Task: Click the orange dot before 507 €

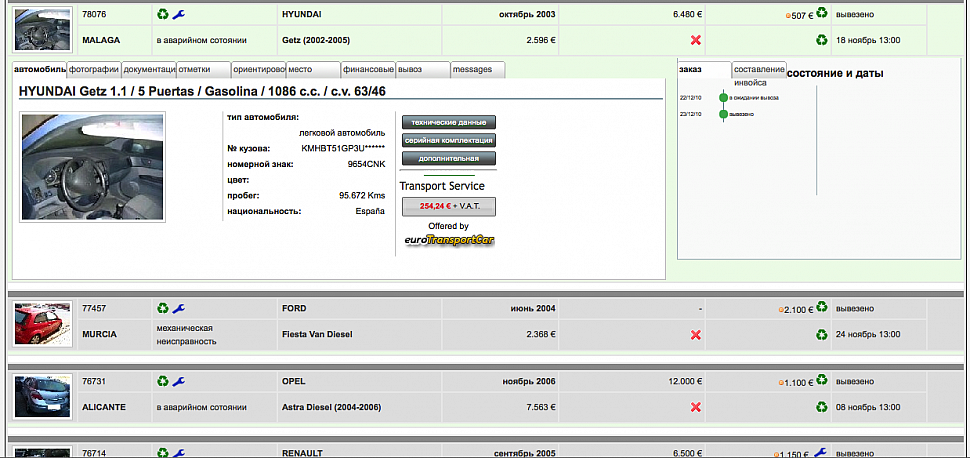Action: 788,15
